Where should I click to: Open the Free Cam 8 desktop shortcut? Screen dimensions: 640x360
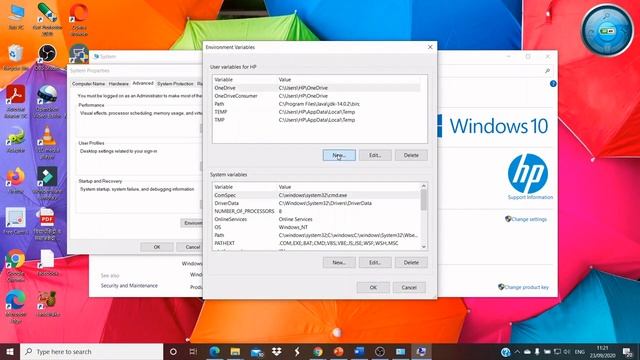tap(16, 221)
